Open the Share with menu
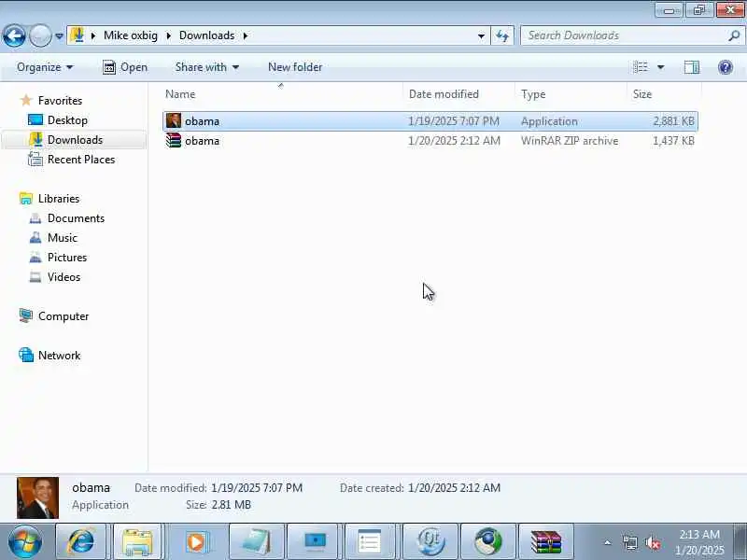This screenshot has height=560, width=747. point(206,67)
